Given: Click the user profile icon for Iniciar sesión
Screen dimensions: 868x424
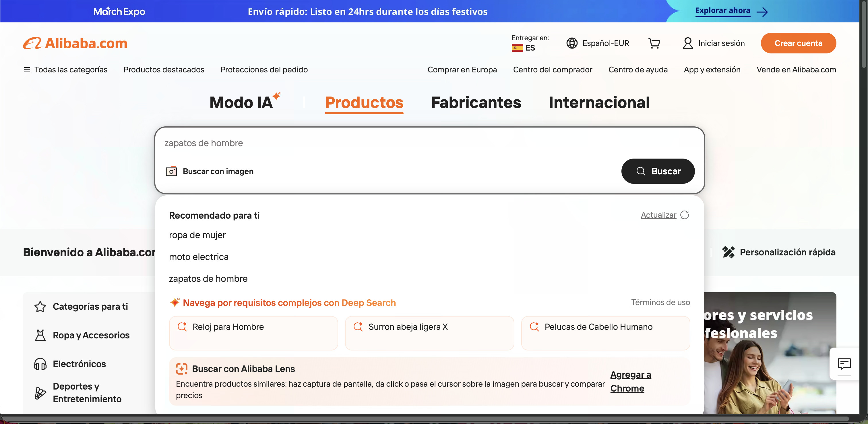Looking at the screenshot, I should [x=687, y=43].
